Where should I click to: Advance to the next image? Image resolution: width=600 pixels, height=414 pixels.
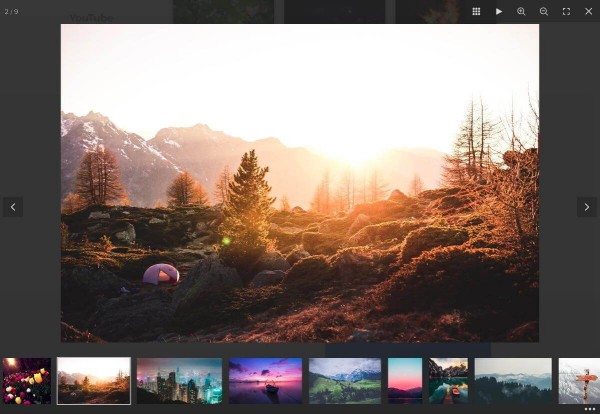586,207
